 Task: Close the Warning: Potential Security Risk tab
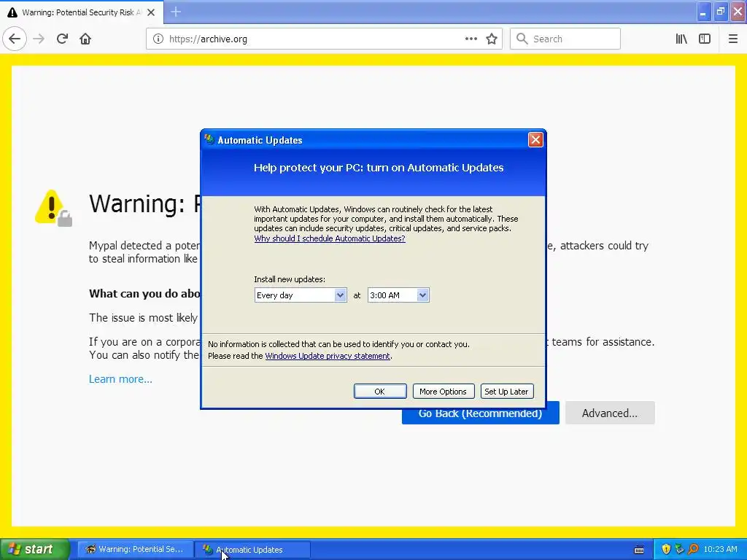point(151,12)
